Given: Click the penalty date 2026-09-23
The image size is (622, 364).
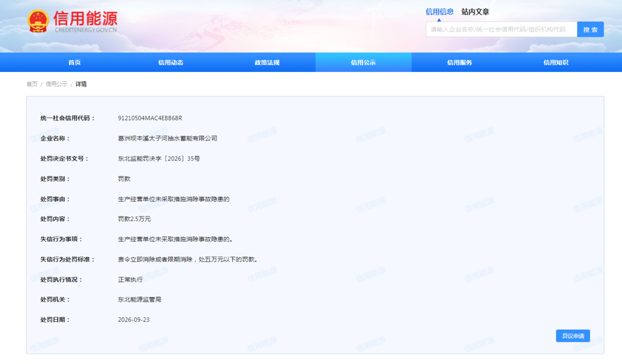Looking at the screenshot, I should (x=134, y=320).
